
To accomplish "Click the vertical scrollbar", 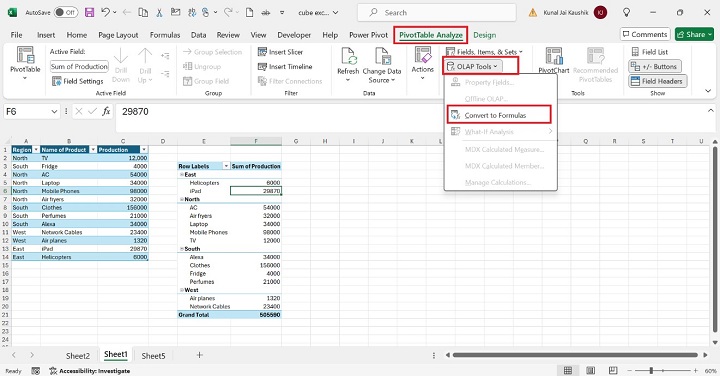I will 714,239.
